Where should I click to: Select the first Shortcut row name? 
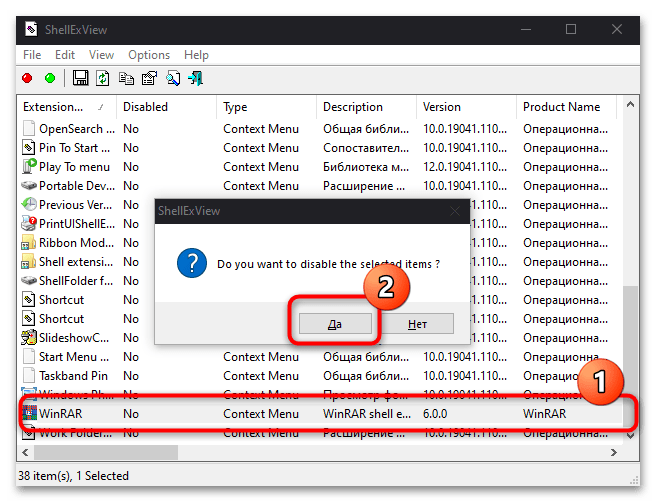(x=62, y=300)
